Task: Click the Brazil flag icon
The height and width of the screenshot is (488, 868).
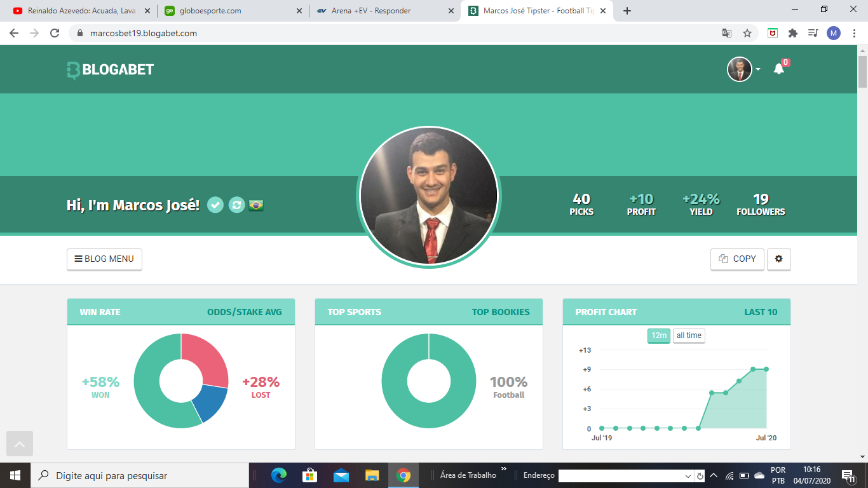Action: click(x=256, y=205)
